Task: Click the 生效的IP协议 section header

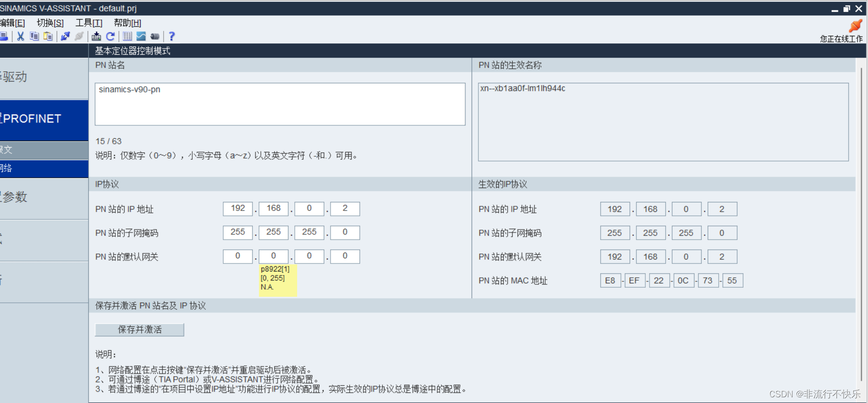Action: click(664, 184)
